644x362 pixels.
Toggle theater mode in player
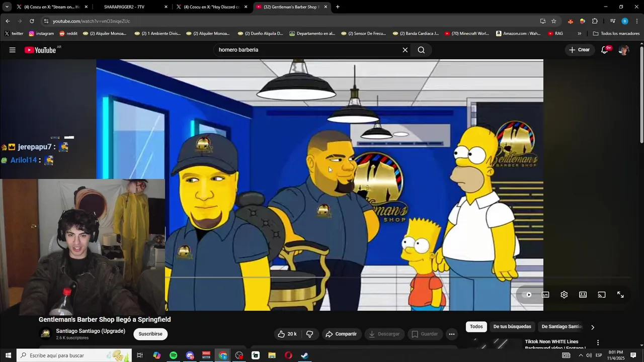pos(583,295)
